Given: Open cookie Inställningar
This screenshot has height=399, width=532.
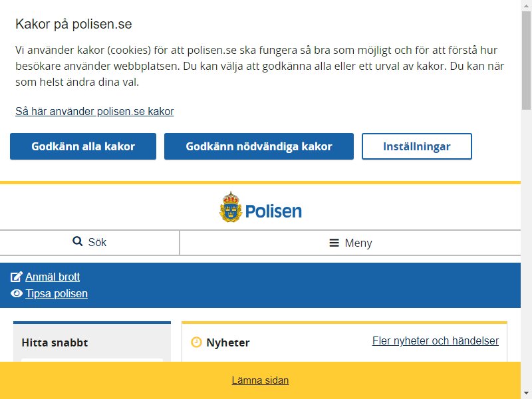Looking at the screenshot, I should (416, 146).
